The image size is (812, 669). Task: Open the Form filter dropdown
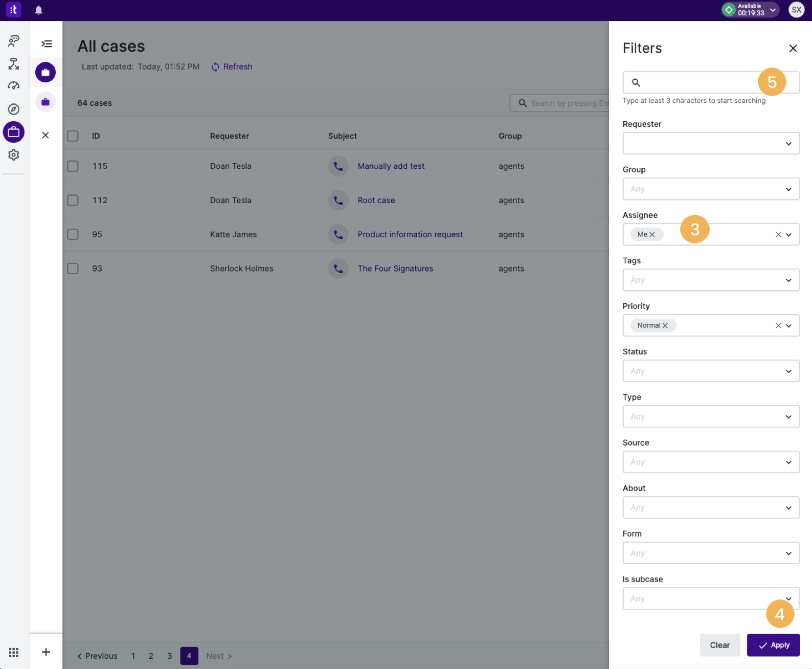[x=711, y=553]
